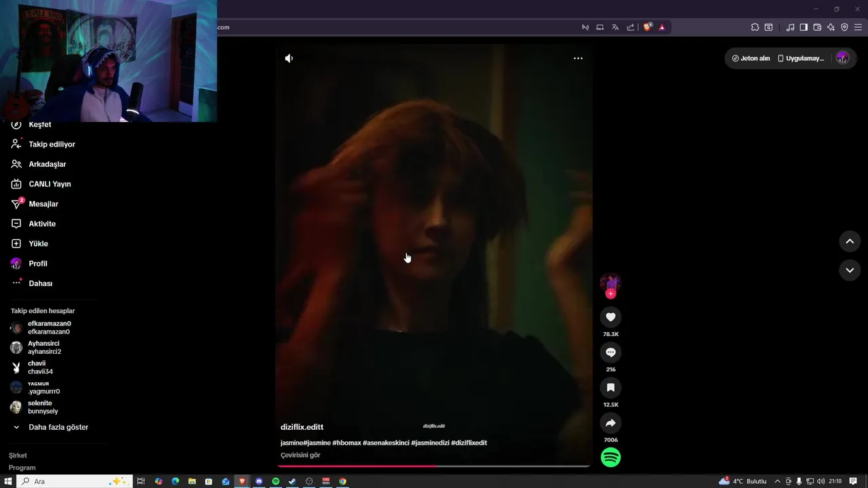The width and height of the screenshot is (868, 488).
Task: Click the #jasminedizi hashtag
Action: tap(430, 443)
